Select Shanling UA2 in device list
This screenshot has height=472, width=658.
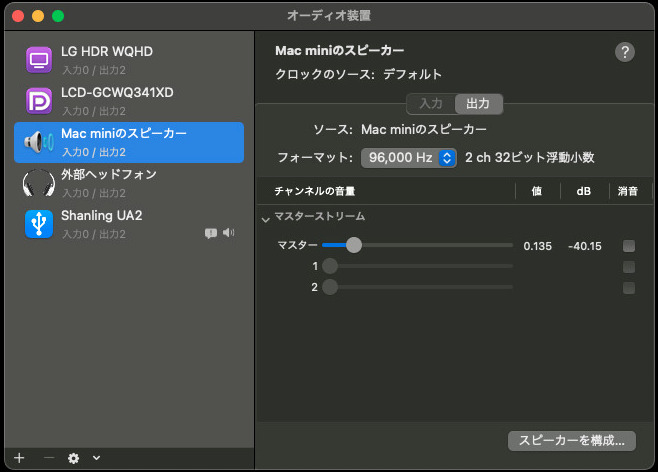(x=129, y=224)
